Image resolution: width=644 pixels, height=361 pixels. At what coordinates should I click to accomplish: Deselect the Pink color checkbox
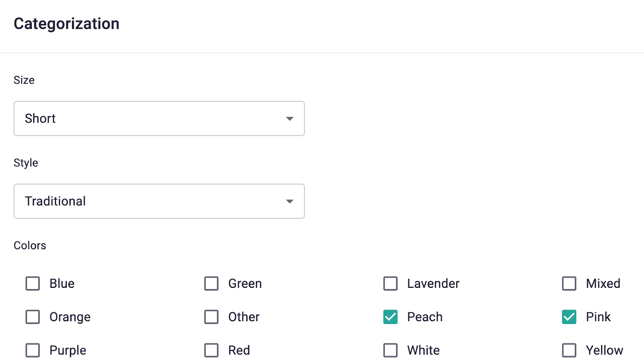coord(569,317)
